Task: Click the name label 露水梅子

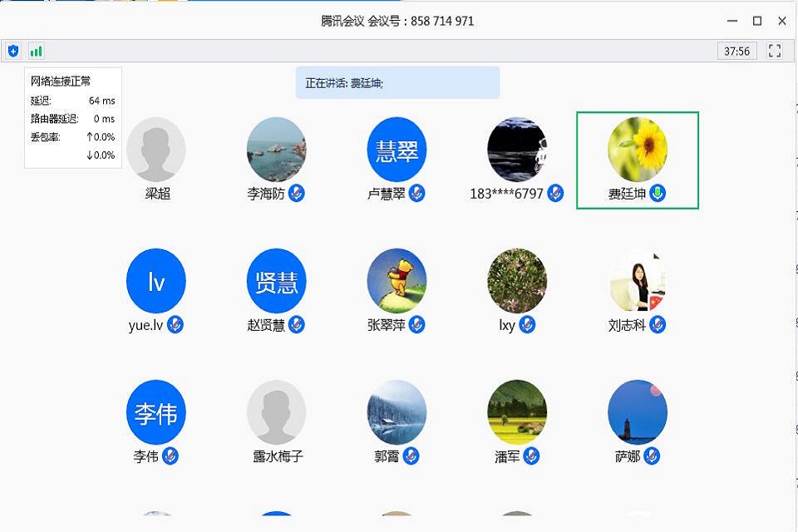Action: pos(278,456)
